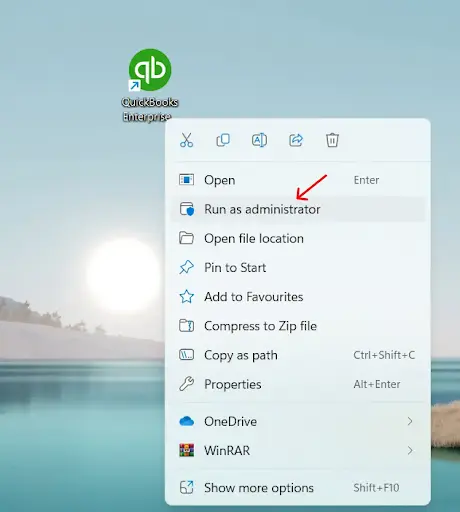The height and width of the screenshot is (512, 460).
Task: Choose Add to Favourites
Action: tap(298, 297)
